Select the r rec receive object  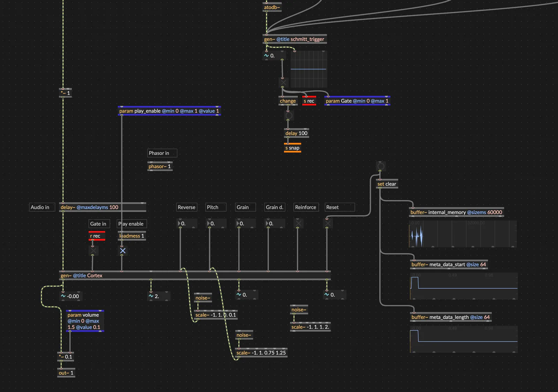[97, 236]
